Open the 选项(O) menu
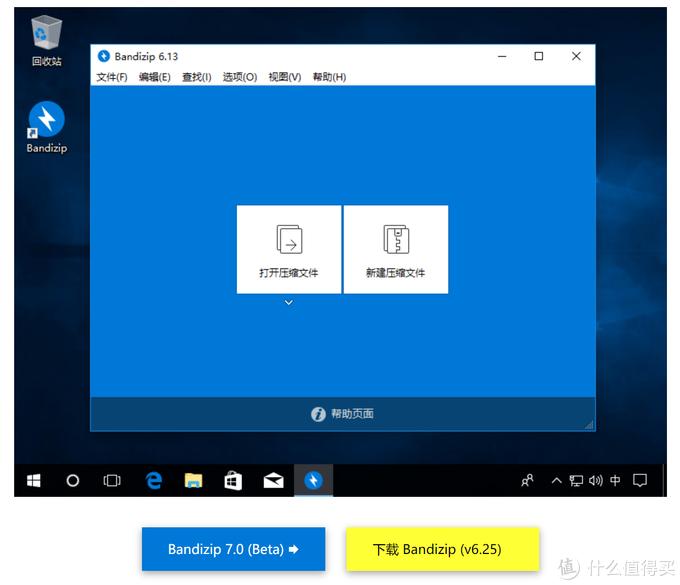 coord(240,77)
